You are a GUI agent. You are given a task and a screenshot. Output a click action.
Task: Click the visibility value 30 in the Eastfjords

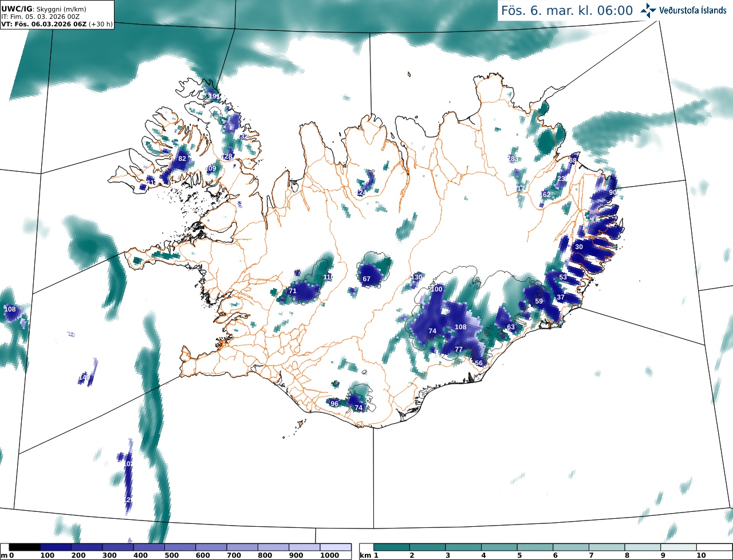click(x=579, y=247)
